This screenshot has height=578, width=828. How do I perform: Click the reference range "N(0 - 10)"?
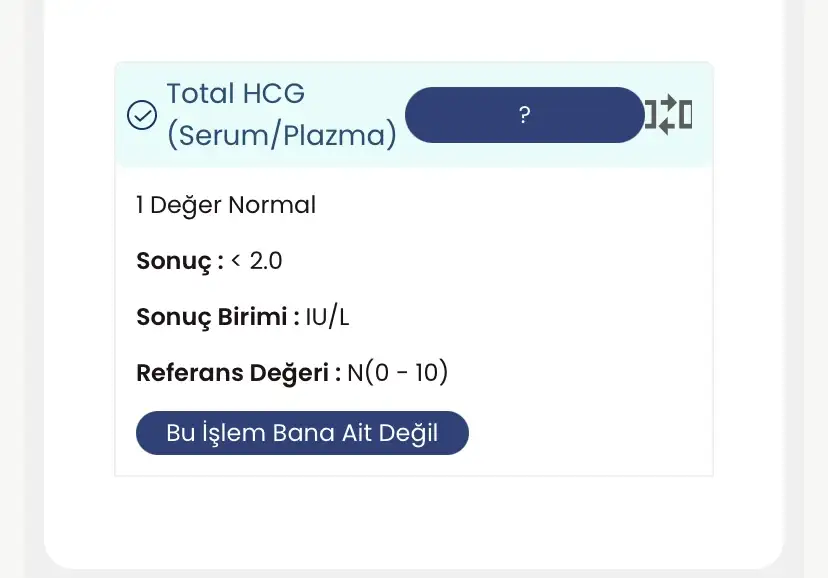(x=397, y=374)
